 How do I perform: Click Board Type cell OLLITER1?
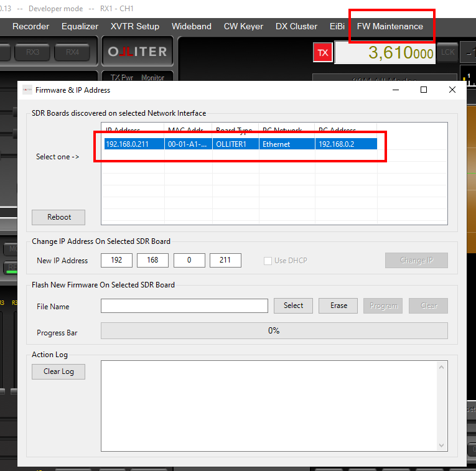(236, 144)
